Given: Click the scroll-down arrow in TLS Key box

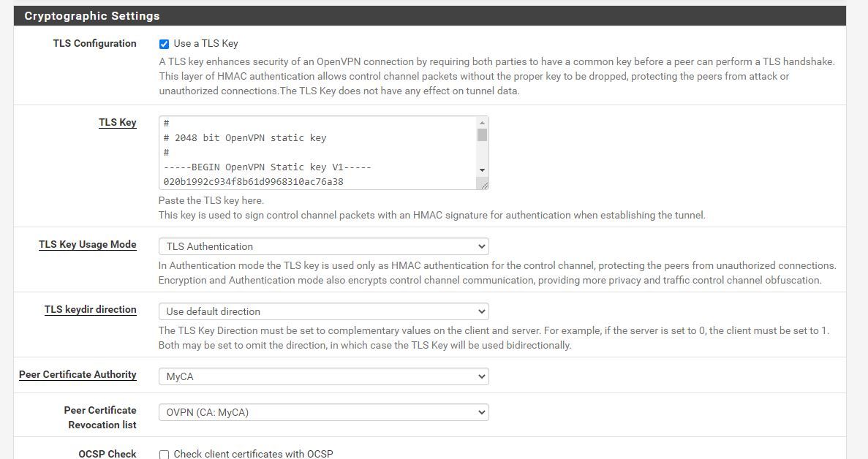Looking at the screenshot, I should tap(482, 170).
